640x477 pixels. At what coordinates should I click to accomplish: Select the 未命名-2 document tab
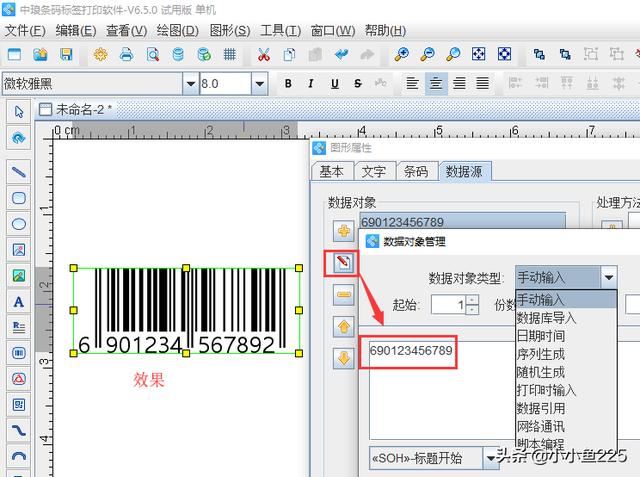coord(77,109)
